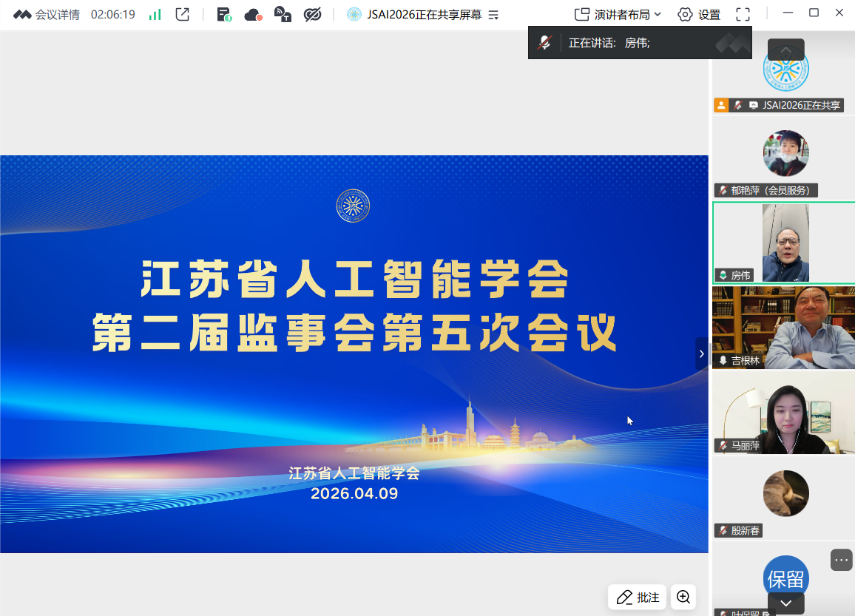
Task: Select 吉根林's video thumbnail
Action: tap(783, 327)
